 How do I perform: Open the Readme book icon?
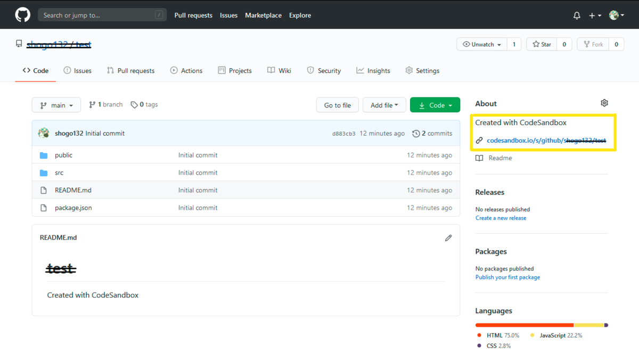(479, 158)
